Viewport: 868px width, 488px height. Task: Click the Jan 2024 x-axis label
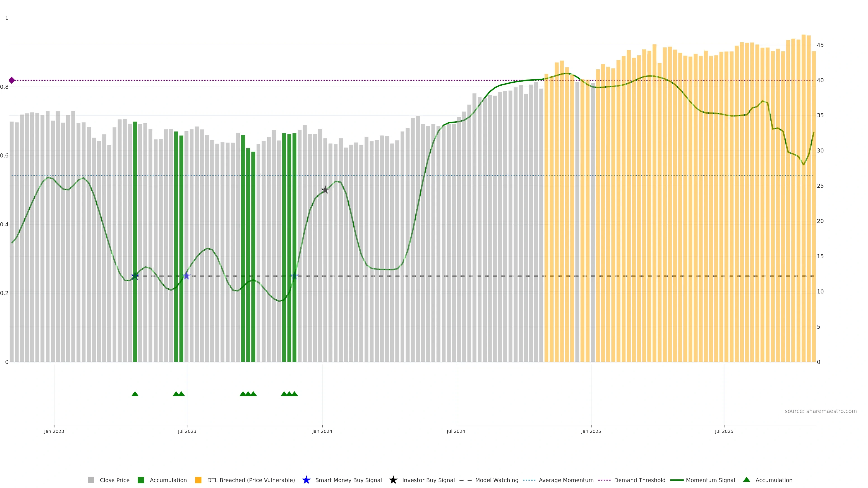coord(322,431)
